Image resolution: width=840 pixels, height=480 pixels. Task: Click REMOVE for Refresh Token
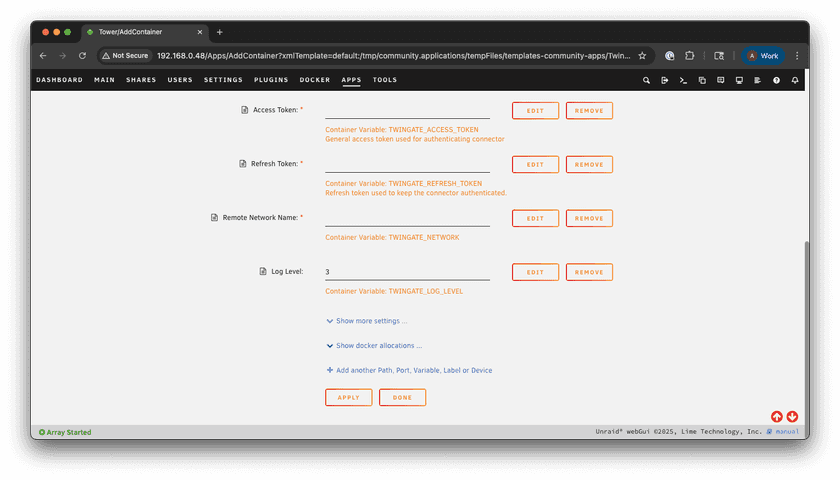click(x=589, y=164)
